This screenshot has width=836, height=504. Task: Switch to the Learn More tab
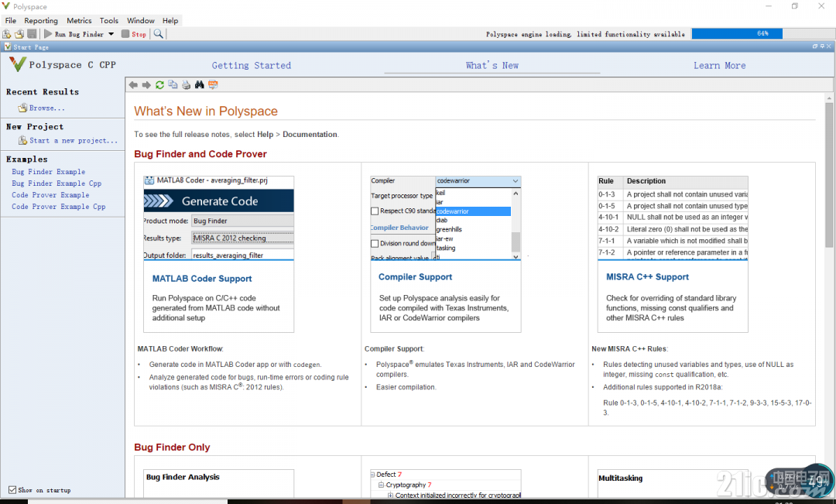point(719,66)
